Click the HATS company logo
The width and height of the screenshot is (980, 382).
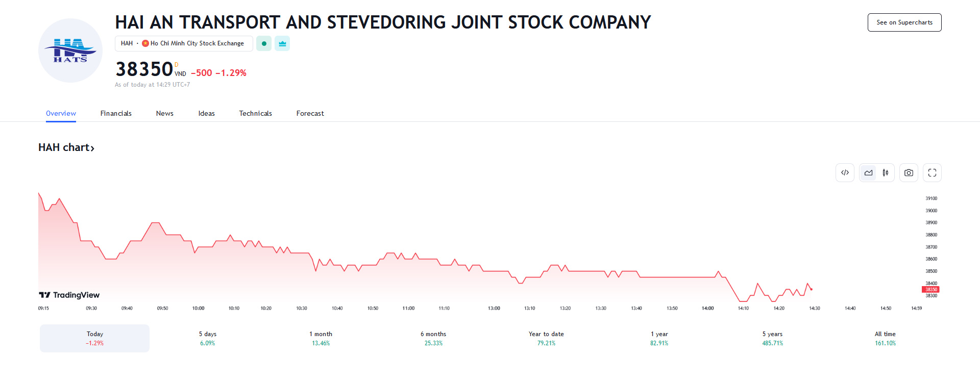tap(70, 50)
